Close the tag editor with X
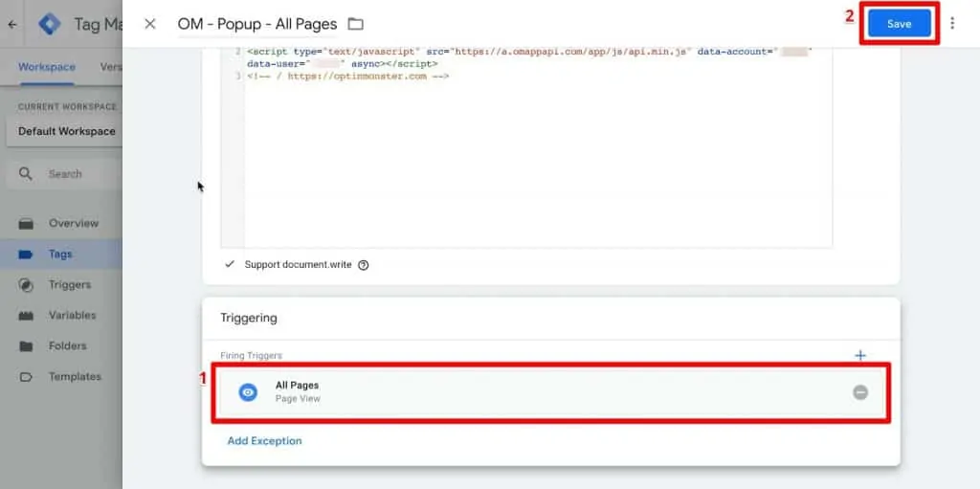Viewport: 980px width, 489px height. (150, 24)
